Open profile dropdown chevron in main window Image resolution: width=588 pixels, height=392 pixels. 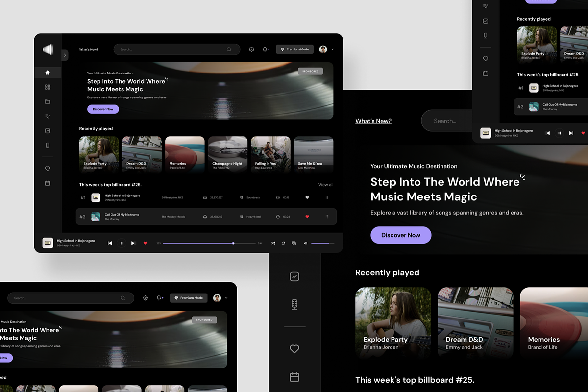coord(332,49)
